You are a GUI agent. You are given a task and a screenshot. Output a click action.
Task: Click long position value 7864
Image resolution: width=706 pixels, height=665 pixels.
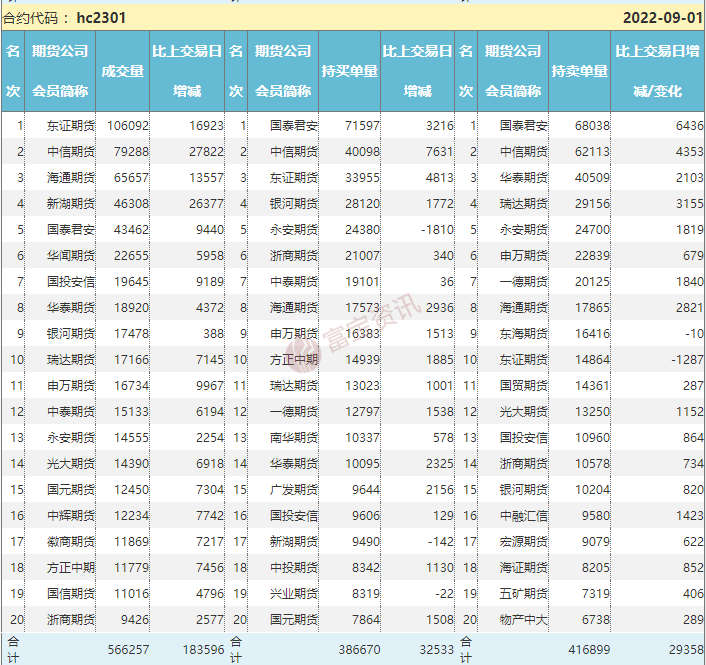point(366,620)
